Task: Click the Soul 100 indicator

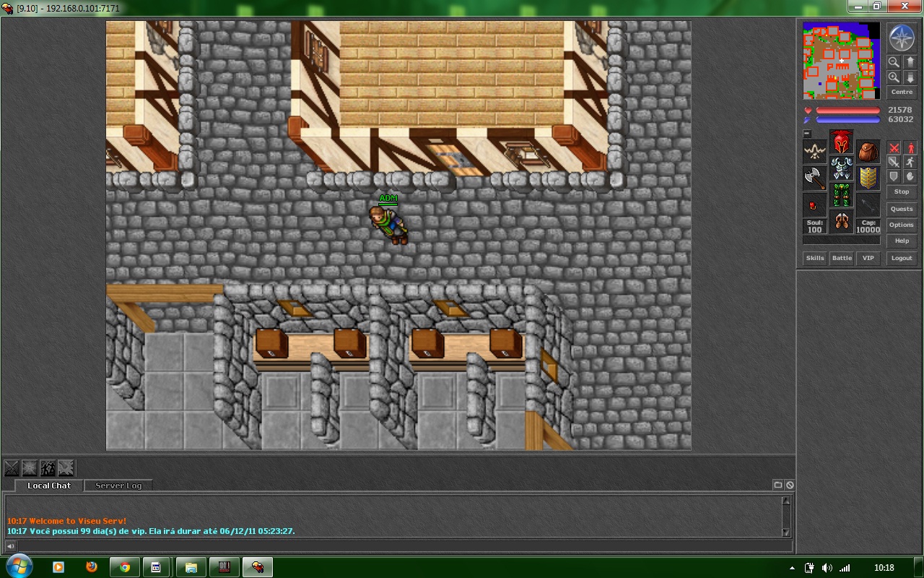Action: coord(815,226)
